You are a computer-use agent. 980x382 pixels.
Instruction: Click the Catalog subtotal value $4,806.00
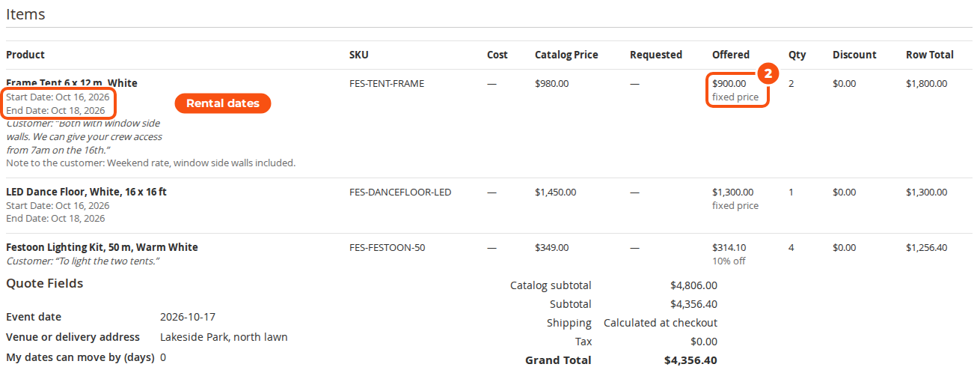693,285
